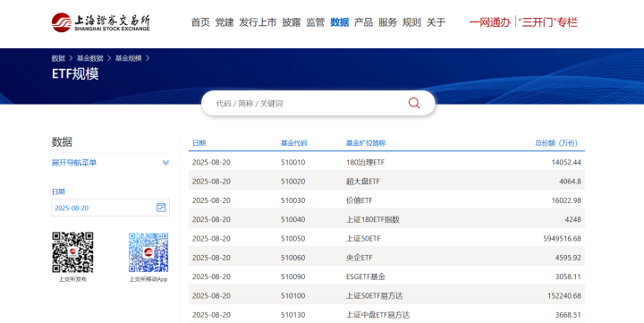
Task: Open the 披露 navigation menu
Action: click(292, 22)
